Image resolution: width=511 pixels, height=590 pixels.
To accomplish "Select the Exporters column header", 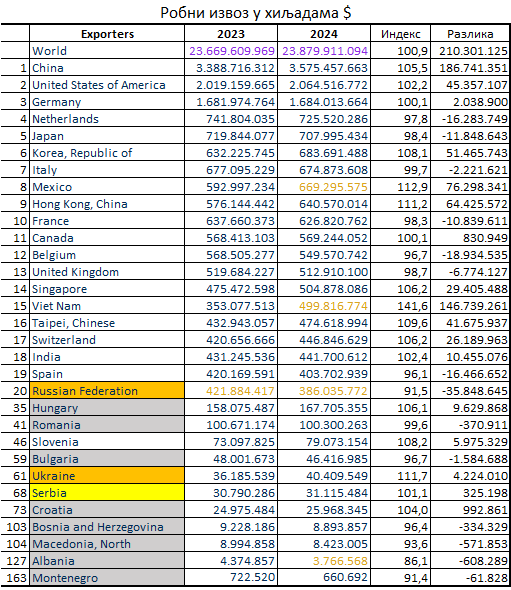I will (x=107, y=33).
